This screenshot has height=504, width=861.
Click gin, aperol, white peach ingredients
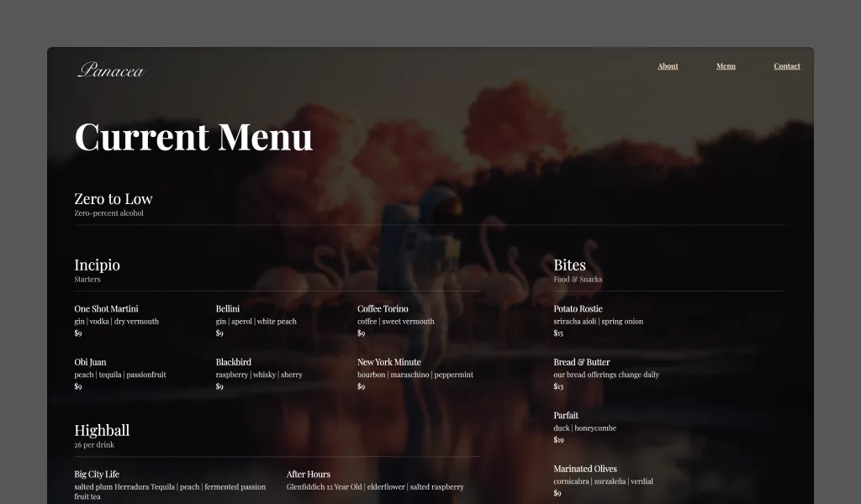(256, 322)
